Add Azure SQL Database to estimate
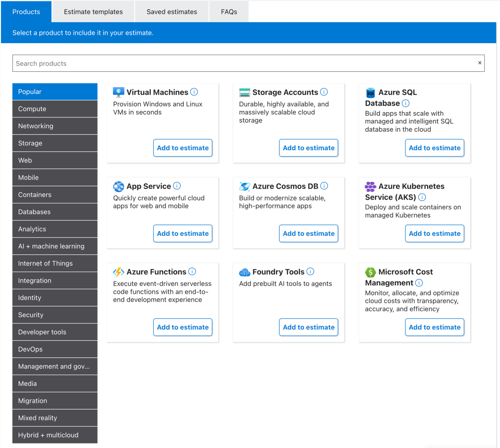 pyautogui.click(x=434, y=148)
